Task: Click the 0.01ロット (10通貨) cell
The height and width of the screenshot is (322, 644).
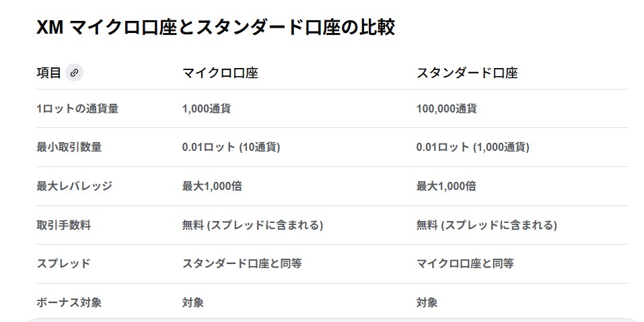Action: 231,147
